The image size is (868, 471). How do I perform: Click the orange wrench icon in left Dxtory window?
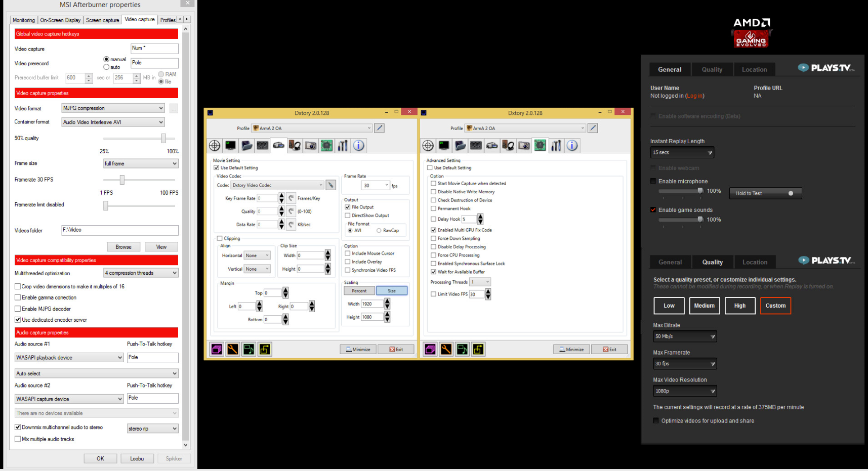tap(233, 349)
